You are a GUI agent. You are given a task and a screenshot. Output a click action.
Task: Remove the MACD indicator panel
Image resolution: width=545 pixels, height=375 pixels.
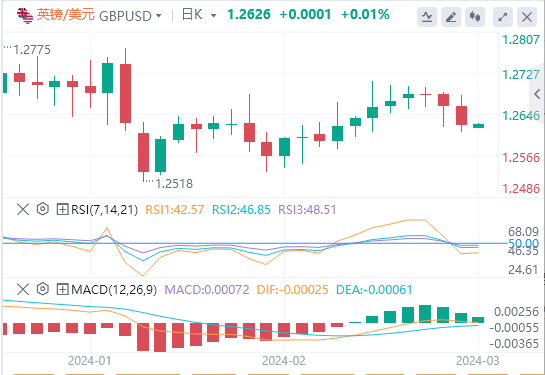(23, 289)
